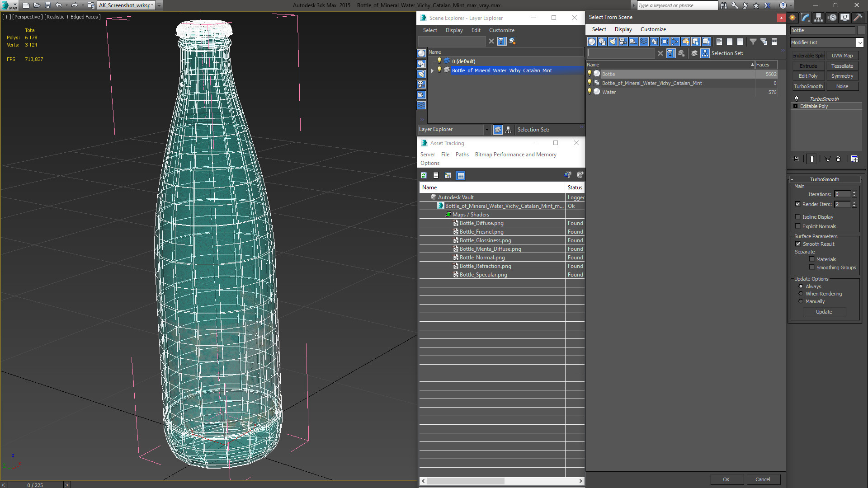This screenshot has height=488, width=868.
Task: Click Undo arrow in main toolbar
Action: pyautogui.click(x=59, y=5)
